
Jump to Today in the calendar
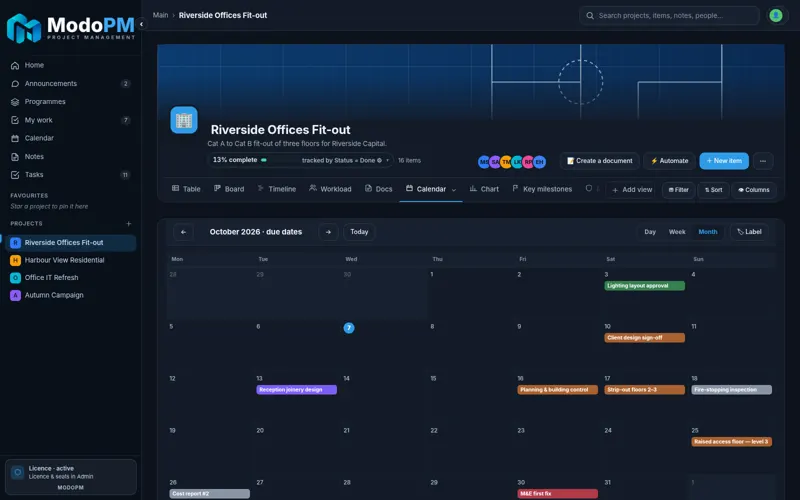pyautogui.click(x=359, y=232)
